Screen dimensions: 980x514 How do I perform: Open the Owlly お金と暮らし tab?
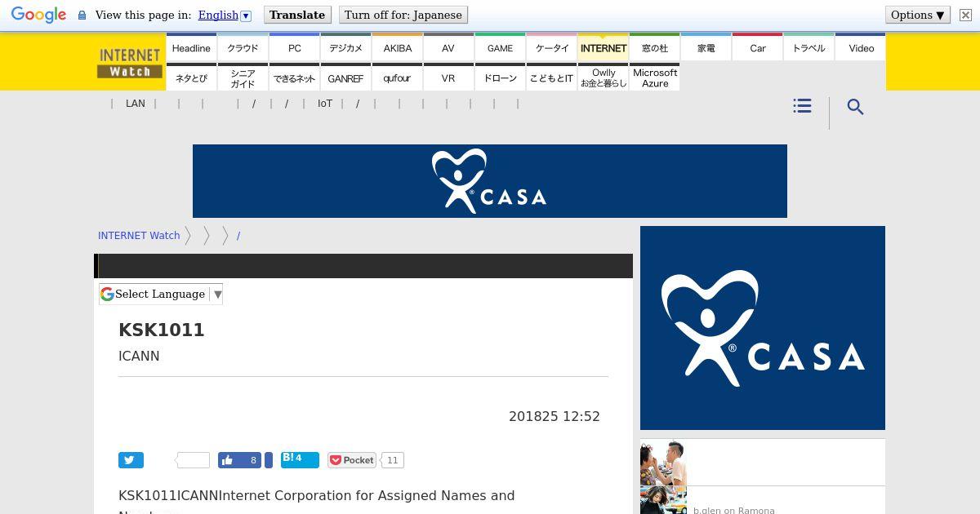[603, 77]
